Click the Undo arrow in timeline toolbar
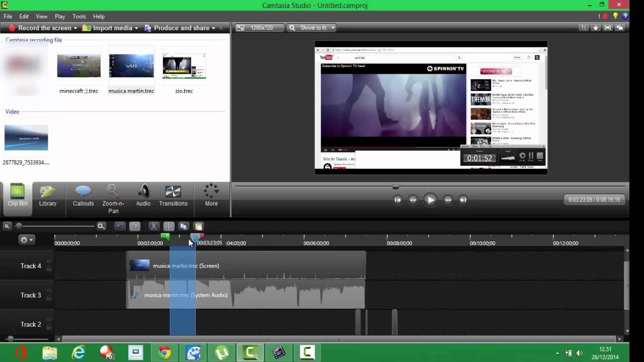This screenshot has width=644, height=362. [x=120, y=226]
